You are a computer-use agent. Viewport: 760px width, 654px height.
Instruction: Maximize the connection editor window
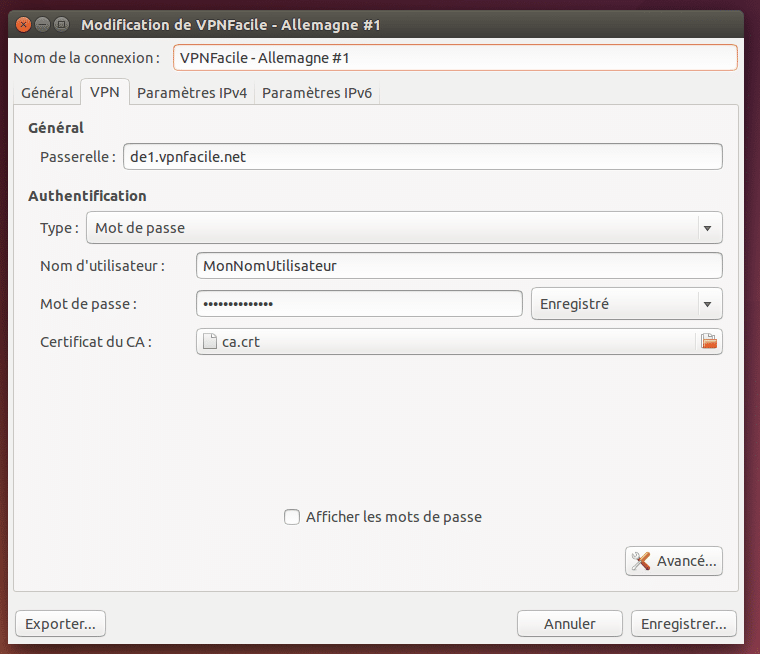coord(62,24)
